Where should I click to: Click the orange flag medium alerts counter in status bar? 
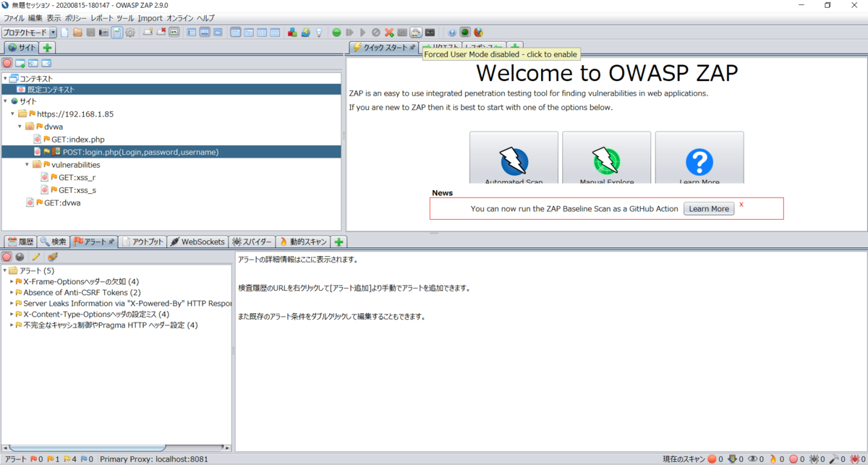(x=53, y=459)
